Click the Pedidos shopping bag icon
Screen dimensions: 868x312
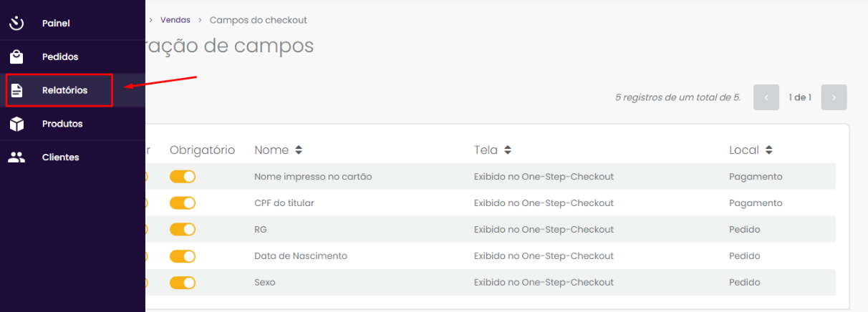[x=16, y=57]
